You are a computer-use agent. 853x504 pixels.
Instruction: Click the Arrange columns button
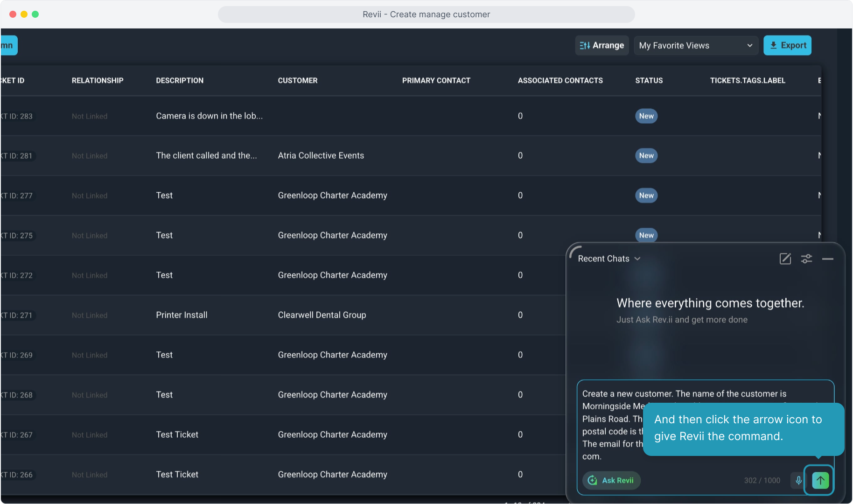(602, 45)
